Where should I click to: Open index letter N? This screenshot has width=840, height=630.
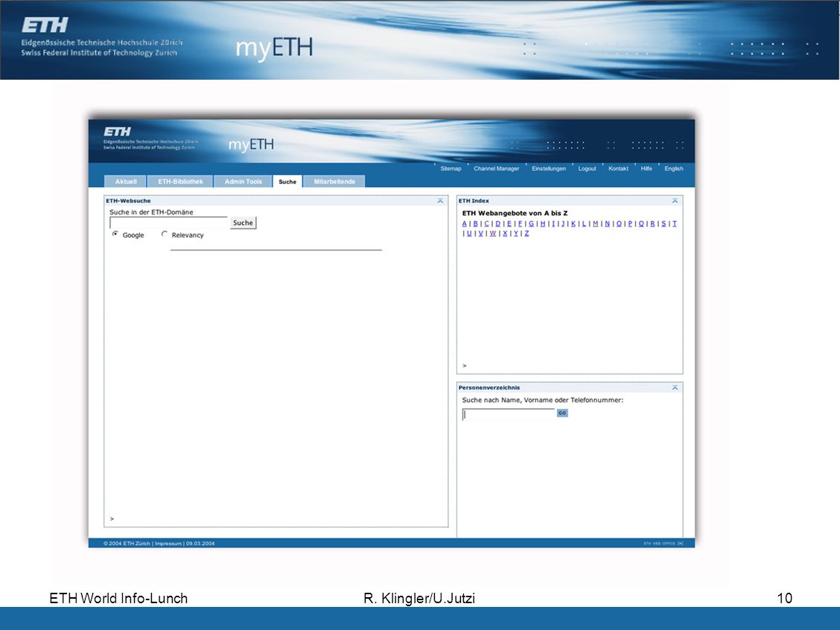click(x=608, y=224)
